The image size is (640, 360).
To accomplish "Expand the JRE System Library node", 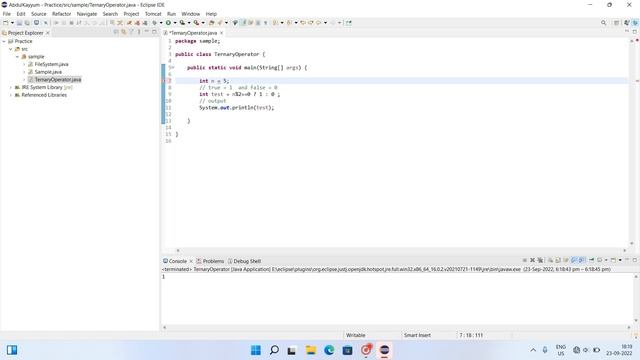I will coord(11,87).
